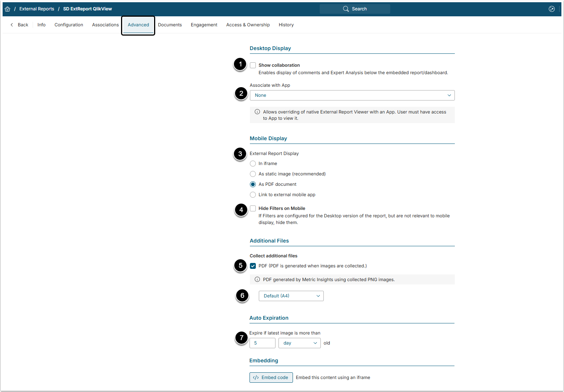564x392 pixels.
Task: Pick Link to external mobile app option
Action: coord(253,195)
